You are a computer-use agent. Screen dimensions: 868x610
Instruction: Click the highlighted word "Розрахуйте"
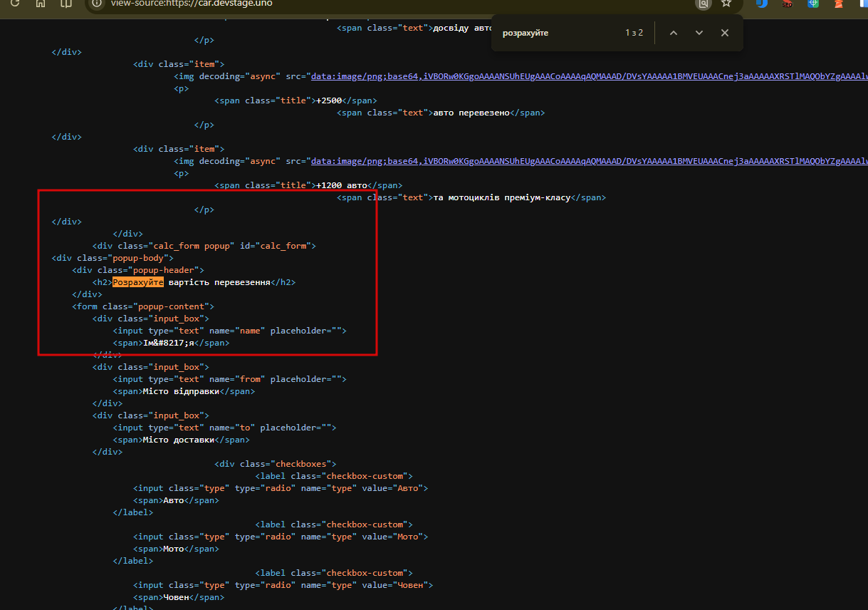(x=138, y=282)
